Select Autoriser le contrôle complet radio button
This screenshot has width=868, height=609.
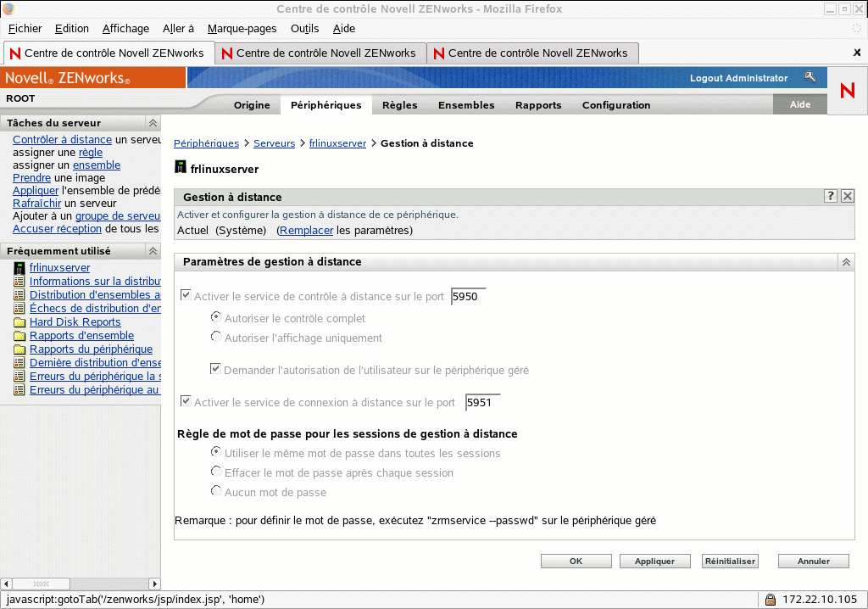tap(216, 317)
